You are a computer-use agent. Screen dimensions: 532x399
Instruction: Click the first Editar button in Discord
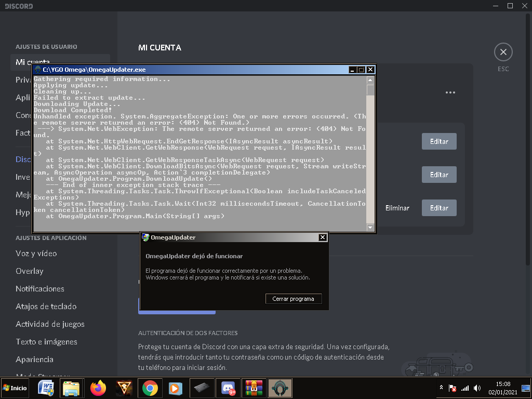click(439, 141)
